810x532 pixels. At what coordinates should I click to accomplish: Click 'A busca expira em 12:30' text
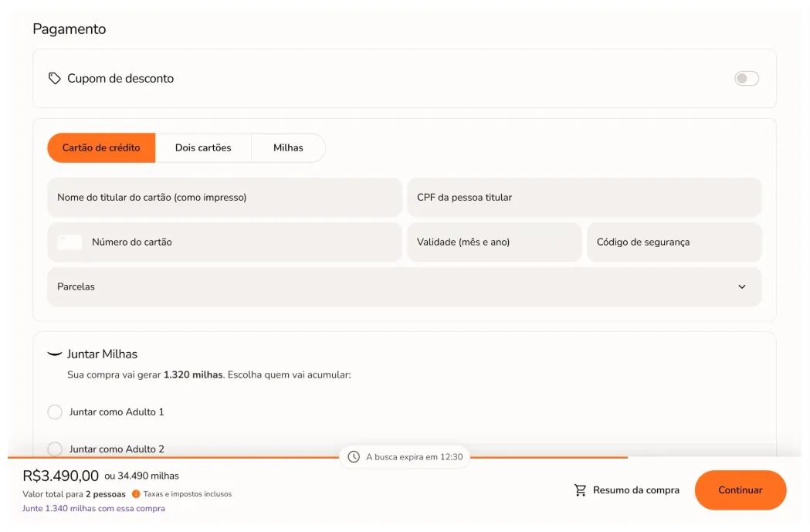click(415, 456)
